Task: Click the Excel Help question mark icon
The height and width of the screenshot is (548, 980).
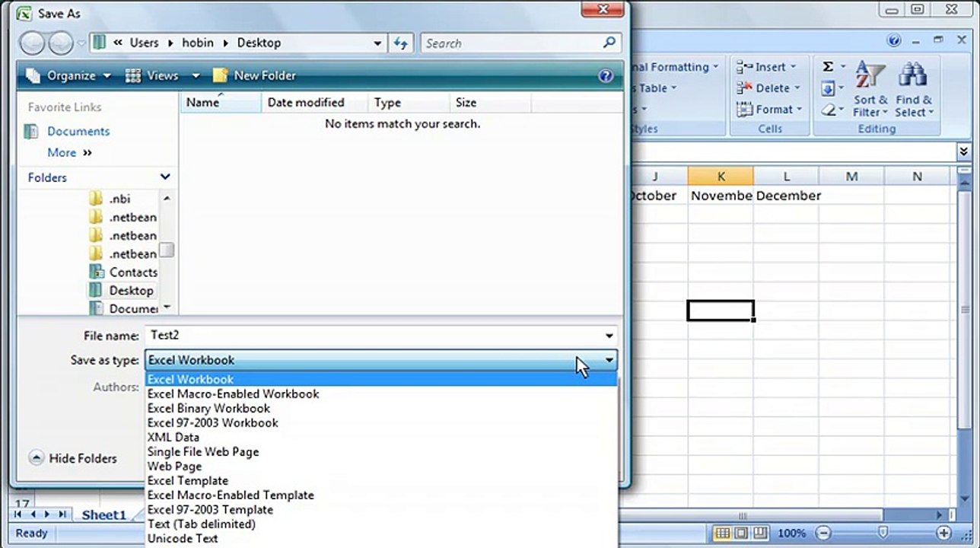Action: (895, 41)
